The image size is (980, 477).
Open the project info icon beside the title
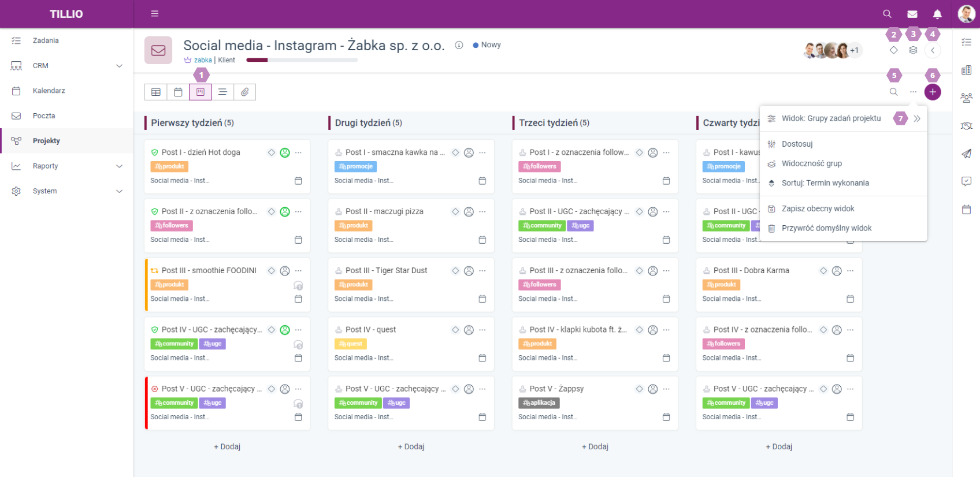point(459,45)
